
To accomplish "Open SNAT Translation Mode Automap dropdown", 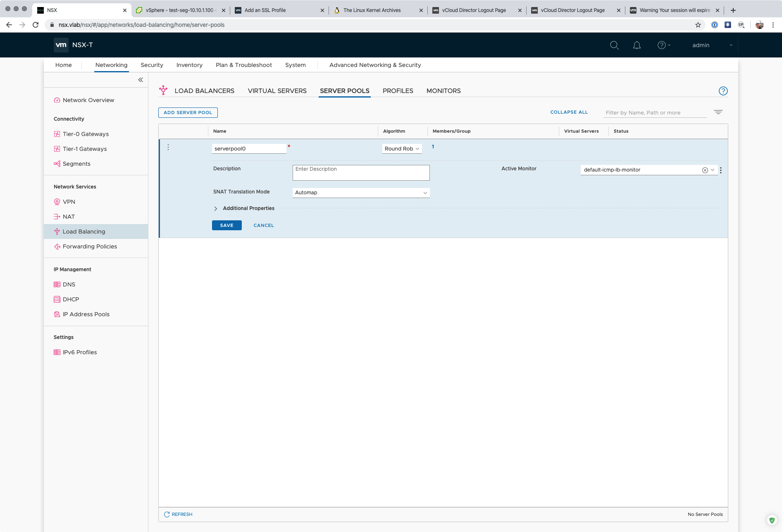I will pyautogui.click(x=361, y=193).
